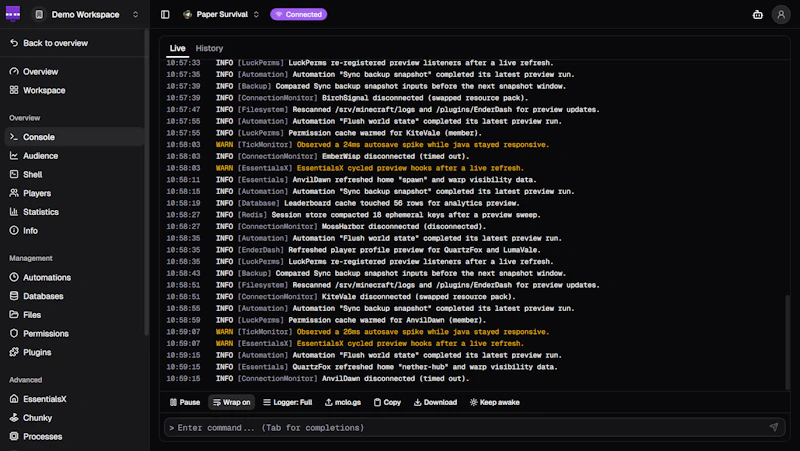Open the bot assistant icon in header

[758, 14]
